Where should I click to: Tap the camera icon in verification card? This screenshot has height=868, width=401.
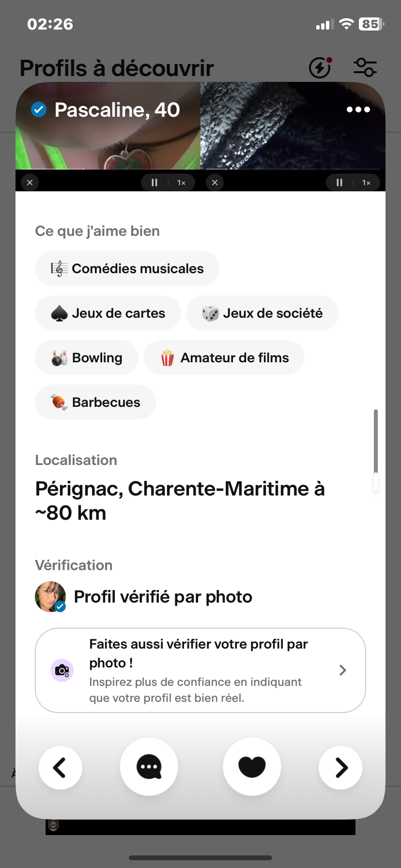62,670
